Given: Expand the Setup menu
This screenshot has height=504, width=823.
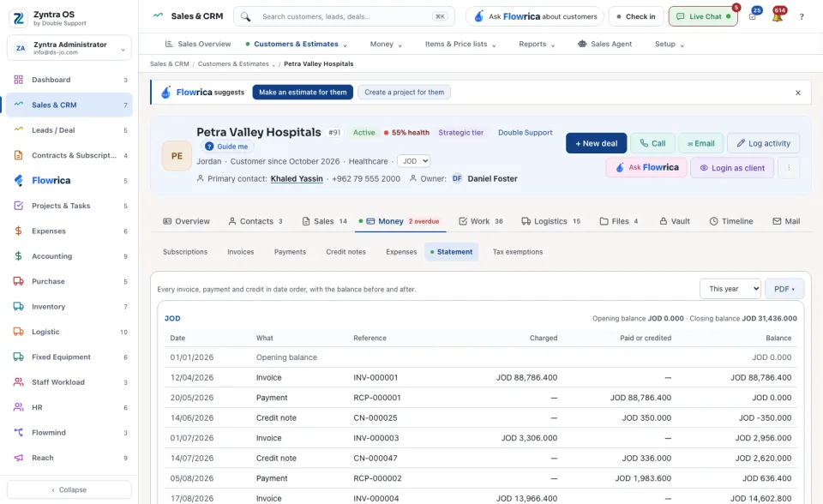Looking at the screenshot, I should [x=670, y=44].
